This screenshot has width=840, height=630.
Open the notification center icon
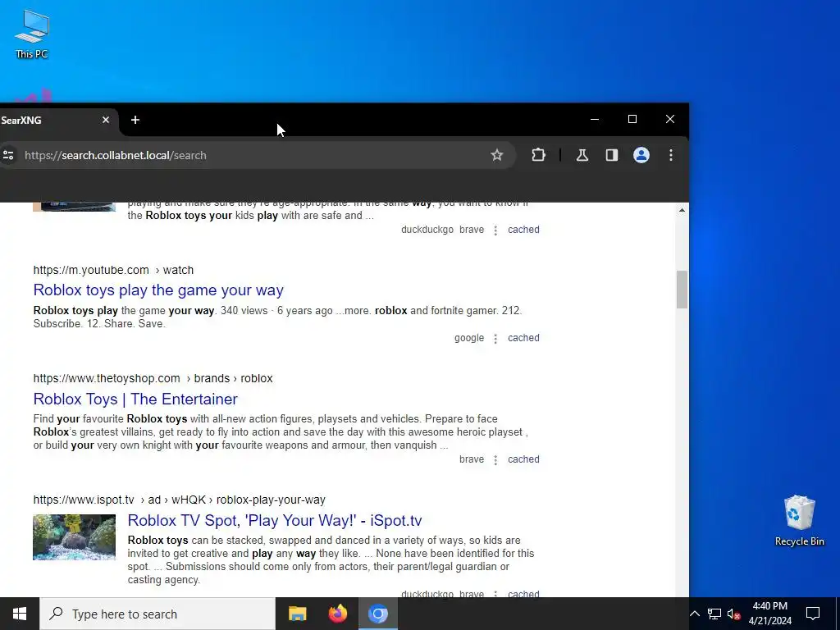813,614
